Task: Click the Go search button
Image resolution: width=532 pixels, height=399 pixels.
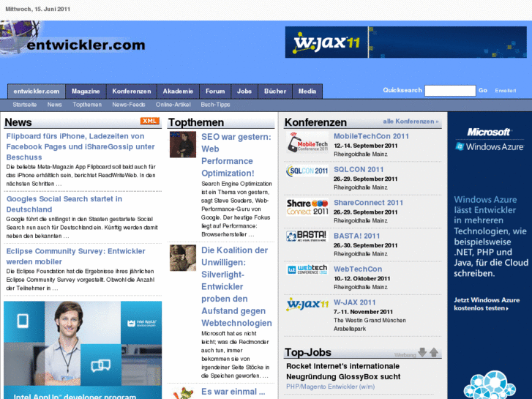Action: 483,90
